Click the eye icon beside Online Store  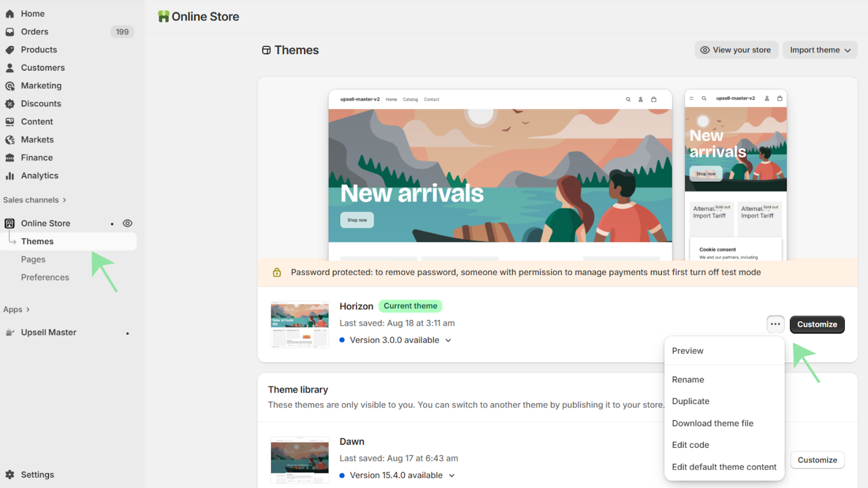[127, 223]
